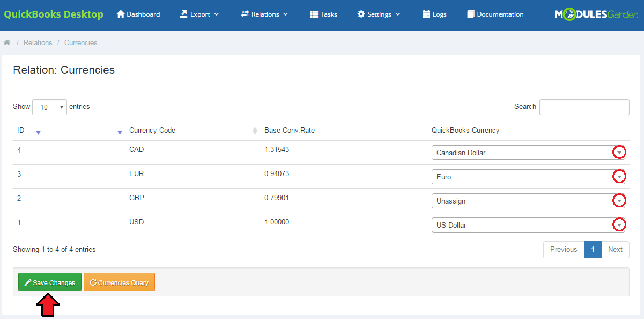
Task: Click the 0.94073 rate value
Action: [x=277, y=173]
